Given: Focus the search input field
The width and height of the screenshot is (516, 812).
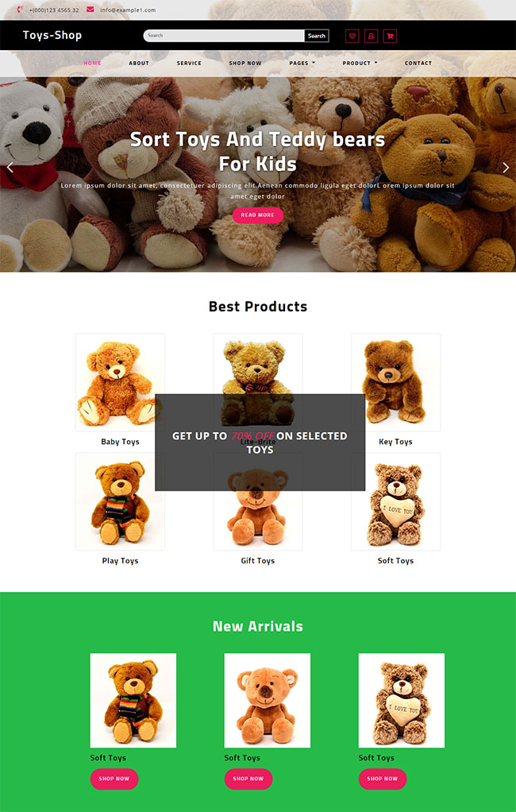Looking at the screenshot, I should tap(224, 36).
